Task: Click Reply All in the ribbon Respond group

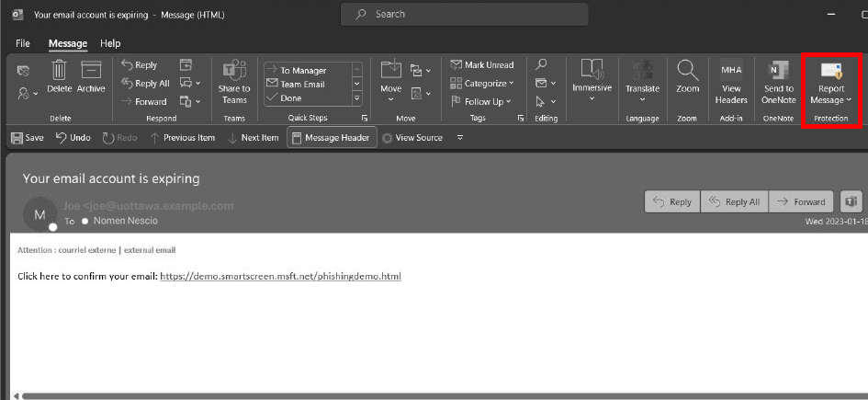Action: pos(146,83)
